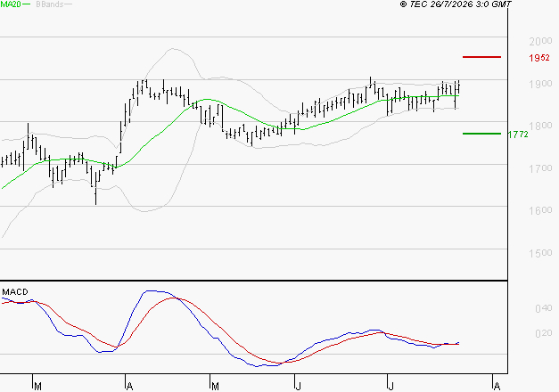Click the 1600 price axis label
This screenshot has width=559, height=392.
tap(540, 210)
